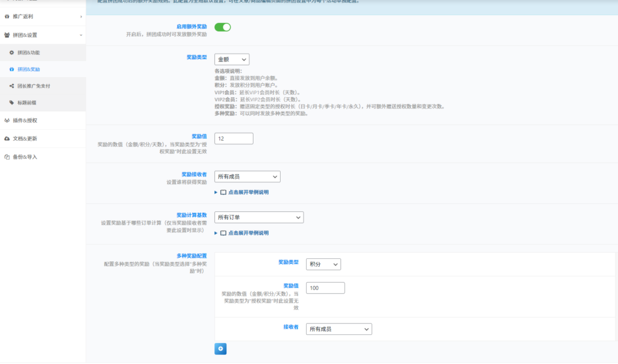The height and width of the screenshot is (364, 618).
Task: Click the group icon beside 拼团&设置
Action: pos(7,35)
